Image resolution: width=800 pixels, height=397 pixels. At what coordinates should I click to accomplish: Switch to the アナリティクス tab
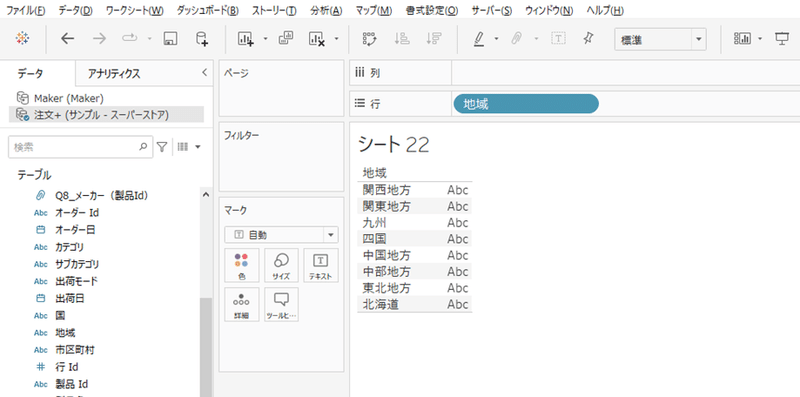point(114,73)
